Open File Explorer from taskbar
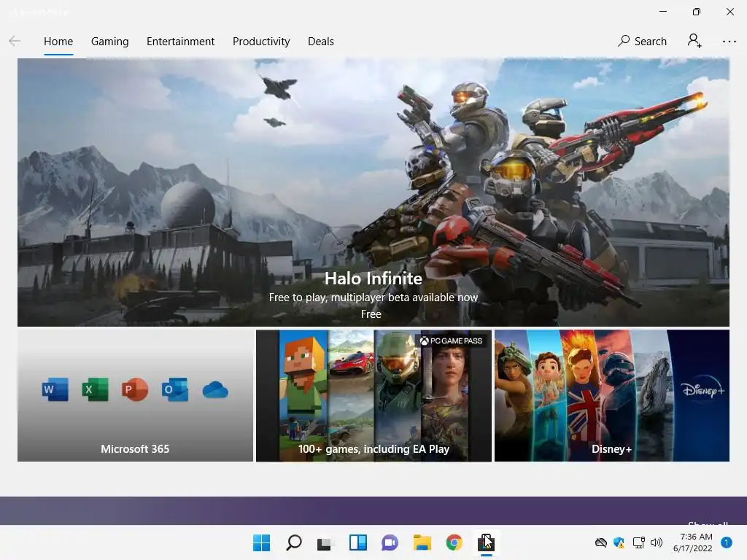The image size is (747, 560). click(422, 542)
